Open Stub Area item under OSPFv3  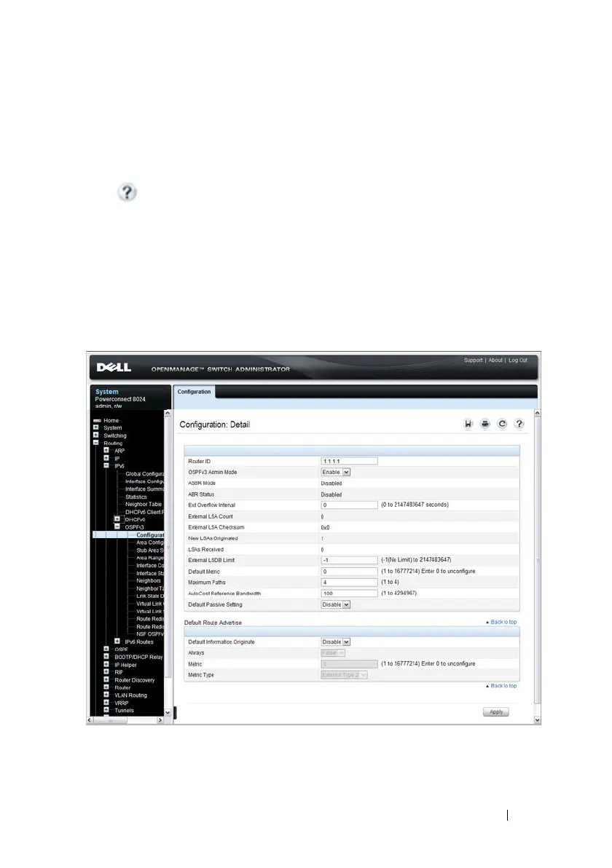click(x=150, y=551)
